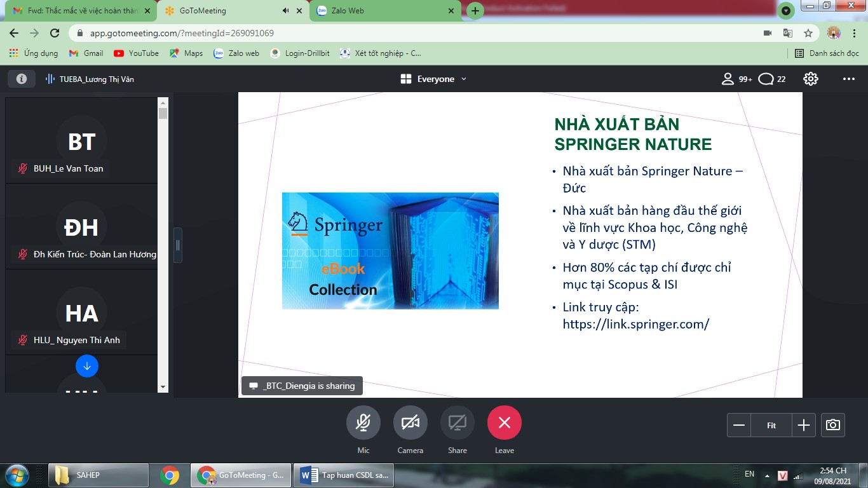Take a screenshot with camera icon
868x488 pixels.
(833, 425)
